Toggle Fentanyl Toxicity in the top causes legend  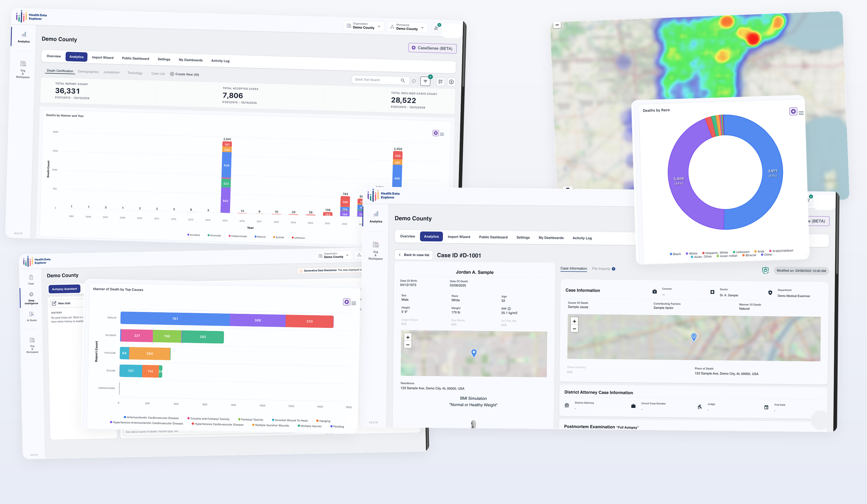251,419
